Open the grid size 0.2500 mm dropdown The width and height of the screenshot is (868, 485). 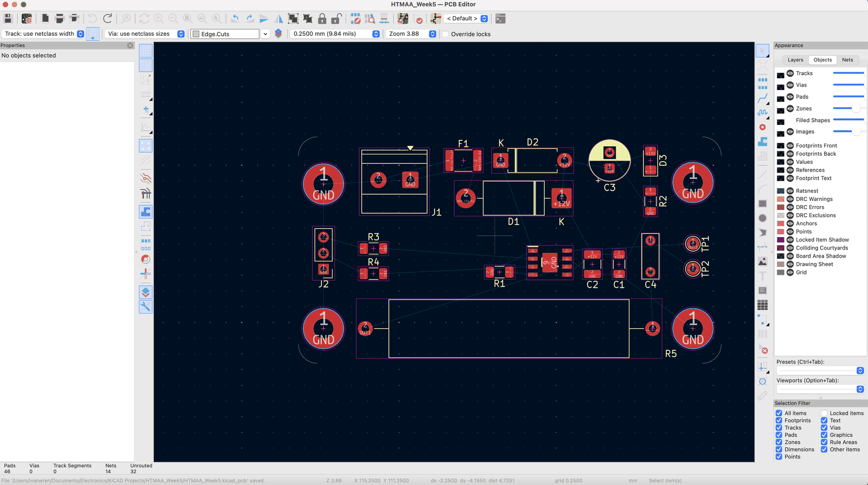[x=334, y=34]
